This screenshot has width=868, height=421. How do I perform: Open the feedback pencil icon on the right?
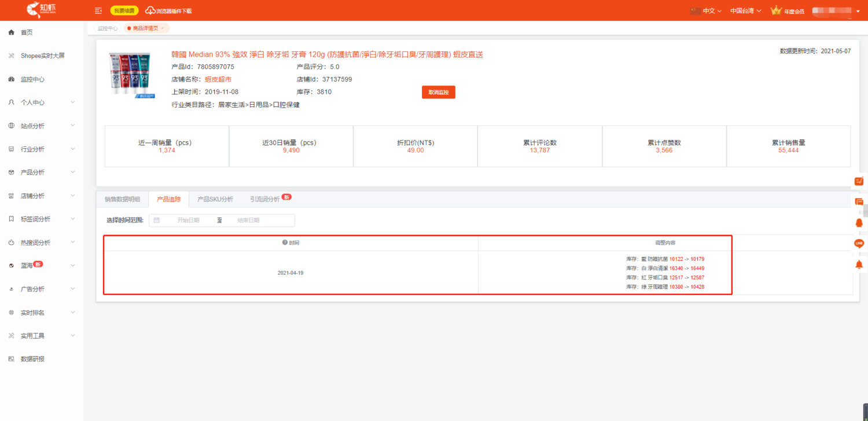point(859,180)
